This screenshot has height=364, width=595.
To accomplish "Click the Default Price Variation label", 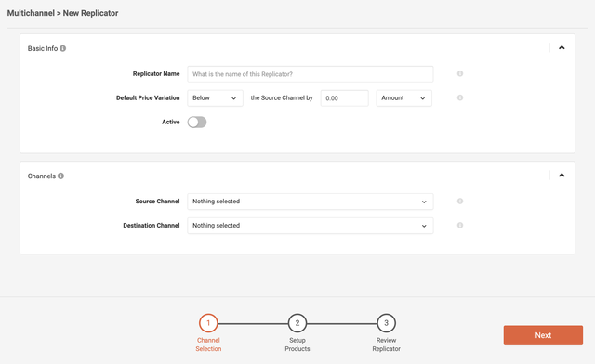I will 148,97.
